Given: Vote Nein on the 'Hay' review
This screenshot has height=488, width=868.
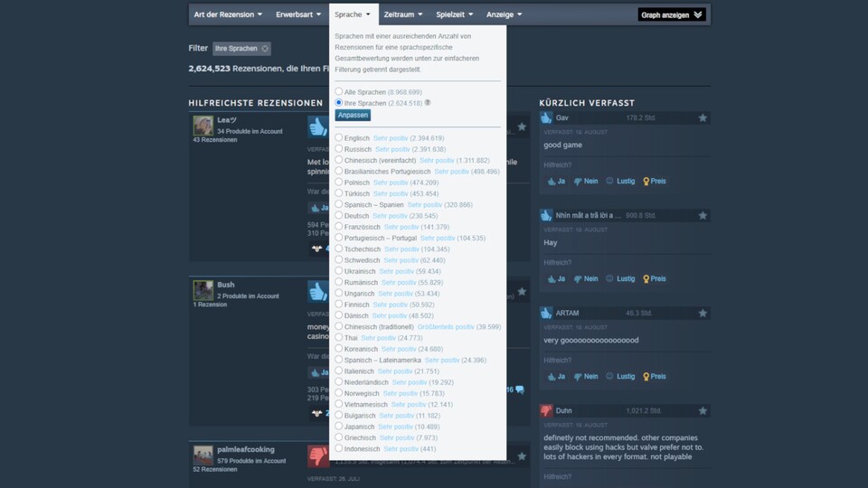Looking at the screenshot, I should (586, 278).
